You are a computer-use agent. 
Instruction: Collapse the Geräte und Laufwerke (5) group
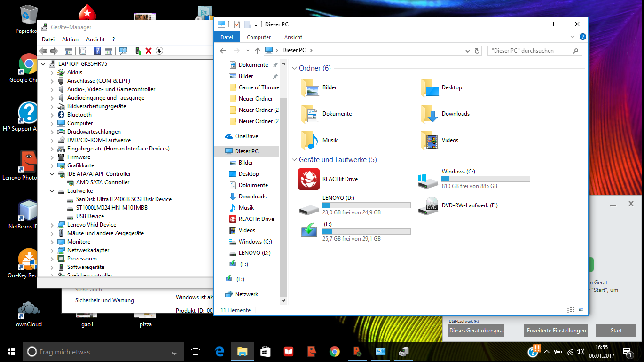tap(295, 160)
